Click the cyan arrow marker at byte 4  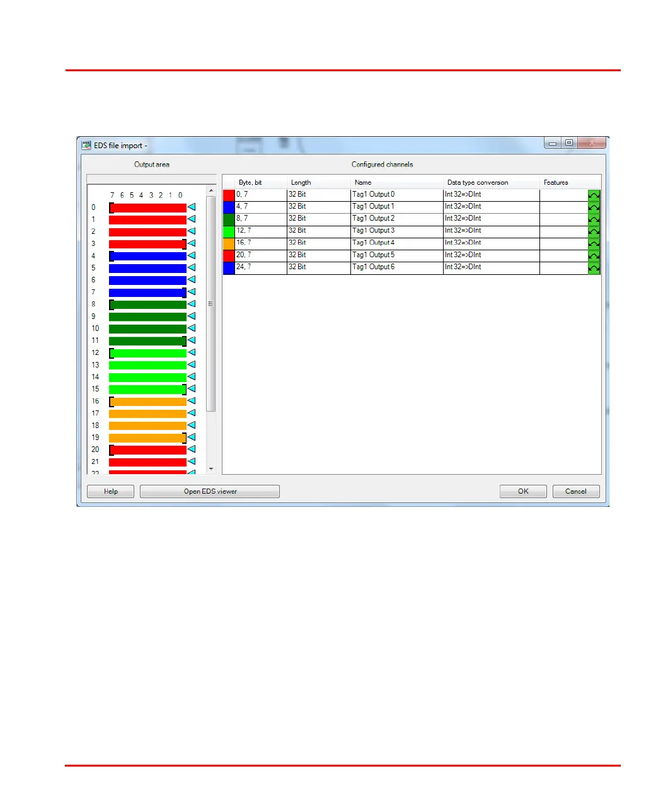[x=192, y=255]
